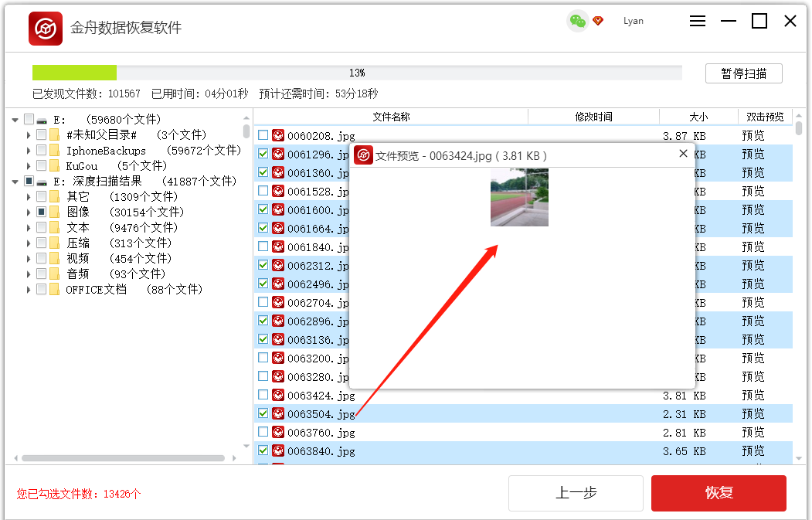Uncheck the 0061296.jpg file checkbox

pos(263,154)
